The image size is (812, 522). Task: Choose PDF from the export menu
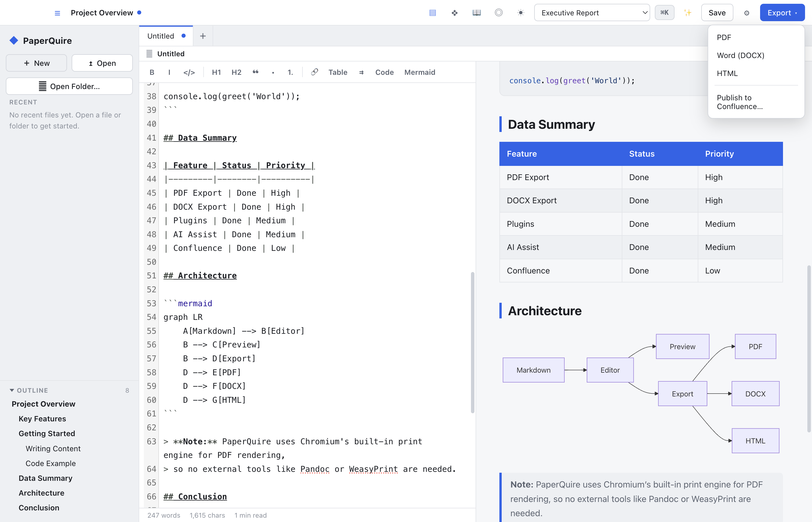(x=756, y=37)
